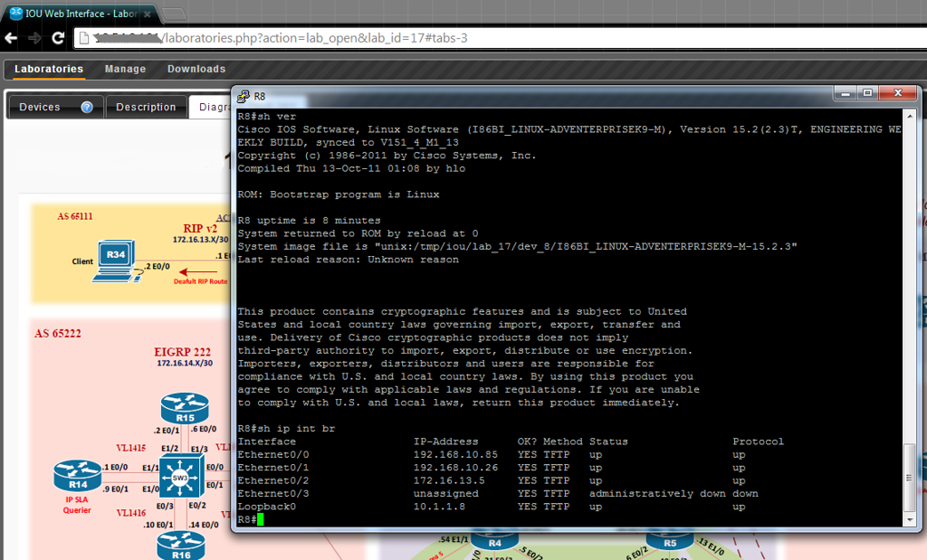Click the 'R8#sh ip int br' command line
The height and width of the screenshot is (560, 927).
coord(286,428)
